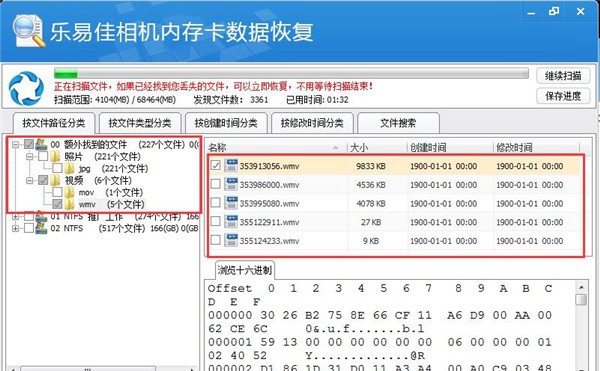Click the 视频 folder icon

[x=56, y=180]
